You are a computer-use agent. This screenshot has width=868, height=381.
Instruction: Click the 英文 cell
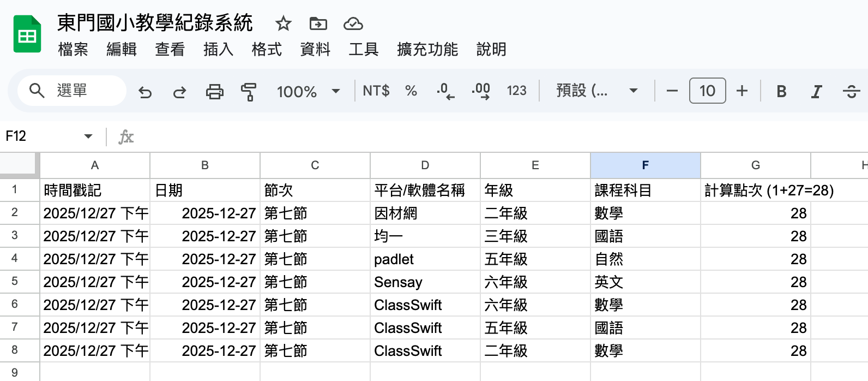(646, 282)
